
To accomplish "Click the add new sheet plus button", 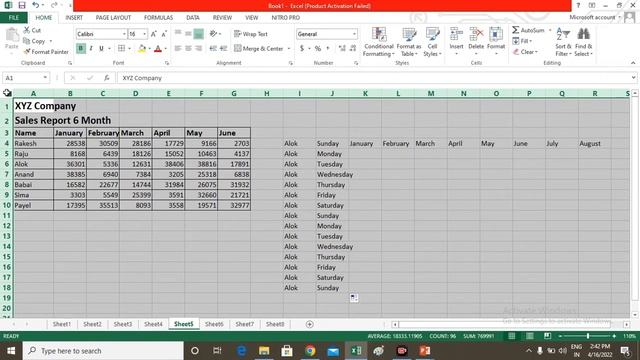I will 309,324.
